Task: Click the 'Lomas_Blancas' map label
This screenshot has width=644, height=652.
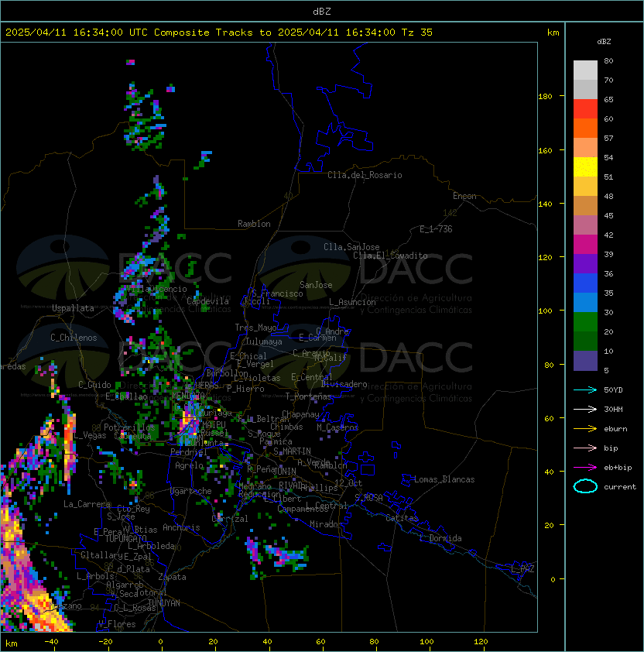Action: point(444,479)
